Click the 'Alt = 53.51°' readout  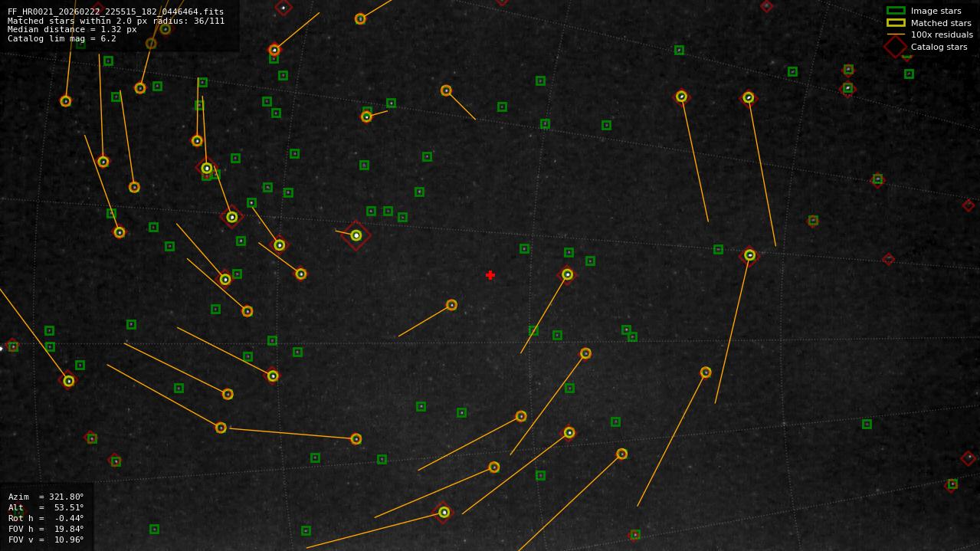click(x=46, y=508)
